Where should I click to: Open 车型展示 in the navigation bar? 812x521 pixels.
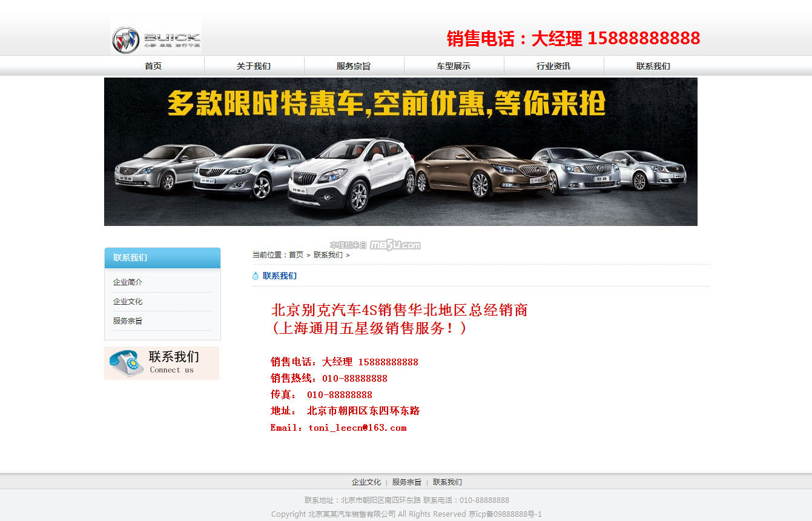454,66
